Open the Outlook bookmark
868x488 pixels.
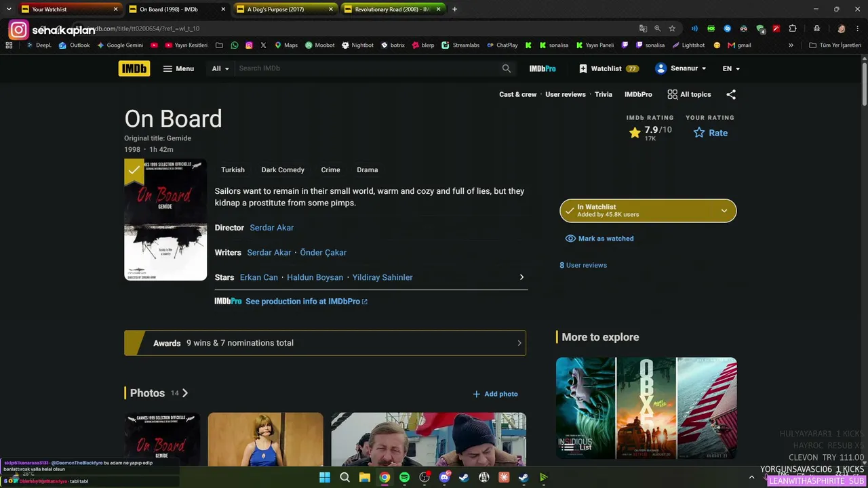click(x=75, y=45)
